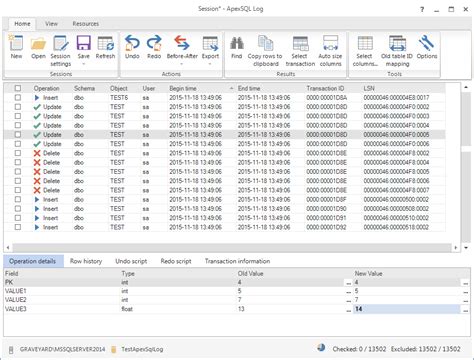Expand the Before-After dropdown arrow
The height and width of the screenshot is (360, 474).
182,64
